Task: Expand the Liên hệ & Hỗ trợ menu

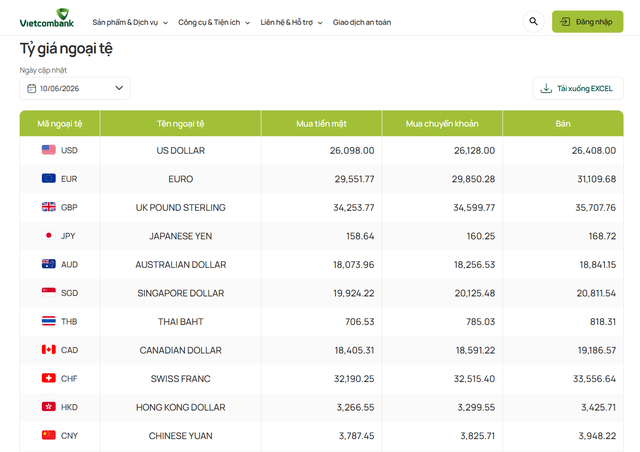Action: [291, 22]
